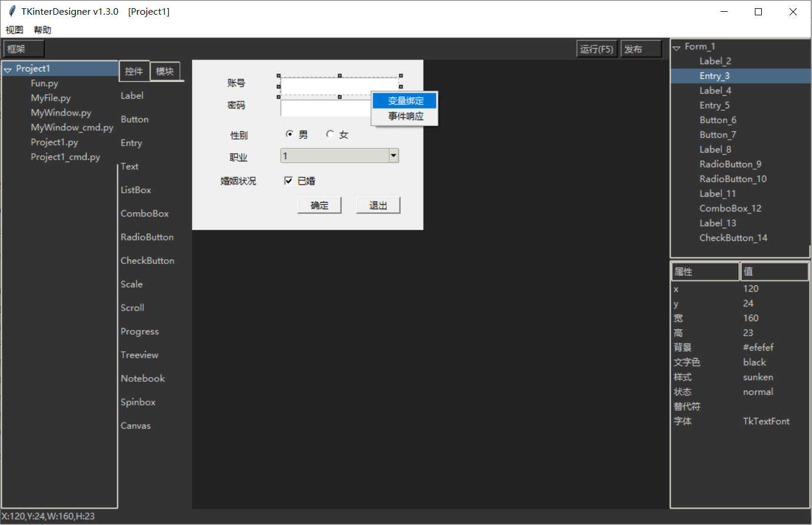812x525 pixels.
Task: Collapse the Project1 tree node
Action: coord(8,70)
